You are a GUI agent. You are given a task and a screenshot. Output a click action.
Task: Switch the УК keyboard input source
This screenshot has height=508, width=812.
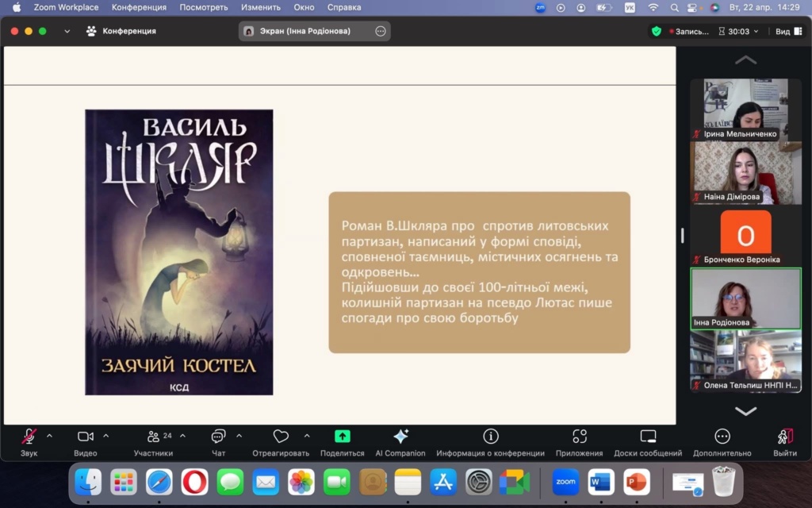(630, 7)
